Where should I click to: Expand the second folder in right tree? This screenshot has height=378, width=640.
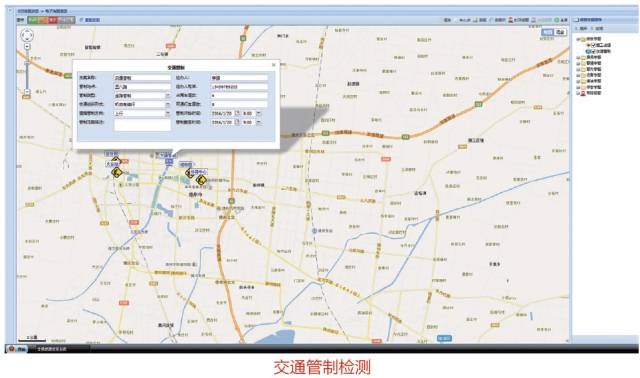(x=578, y=58)
